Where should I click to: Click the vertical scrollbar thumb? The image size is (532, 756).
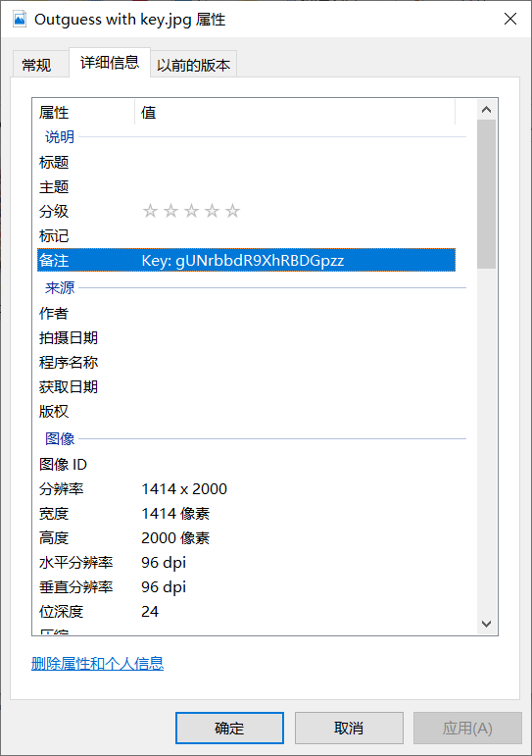[486, 194]
